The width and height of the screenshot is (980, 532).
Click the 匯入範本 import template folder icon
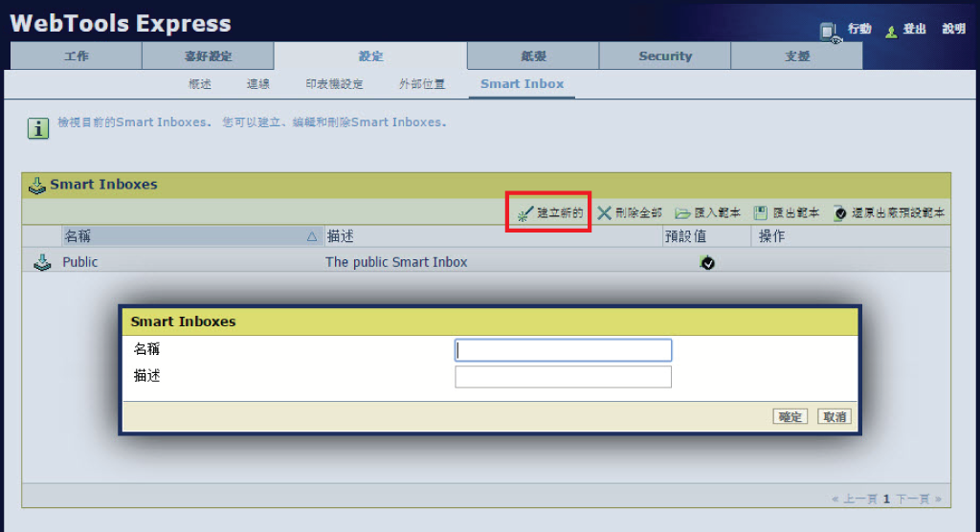(682, 213)
